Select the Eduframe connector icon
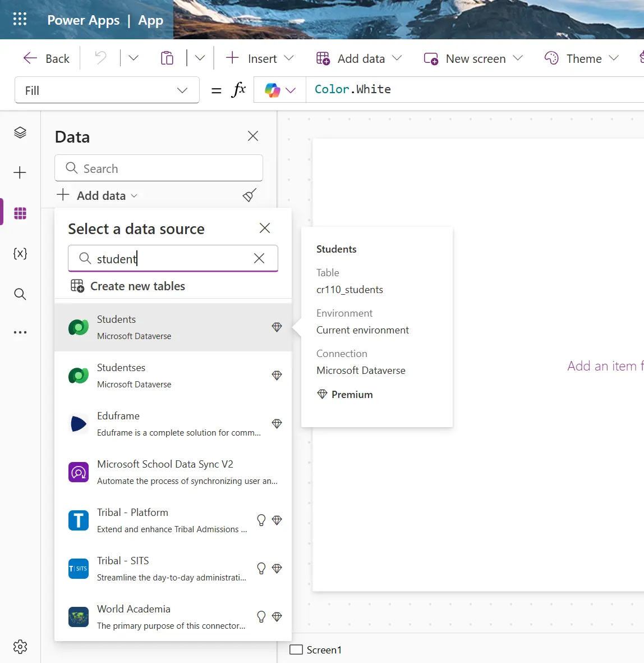This screenshot has height=663, width=644. [78, 424]
